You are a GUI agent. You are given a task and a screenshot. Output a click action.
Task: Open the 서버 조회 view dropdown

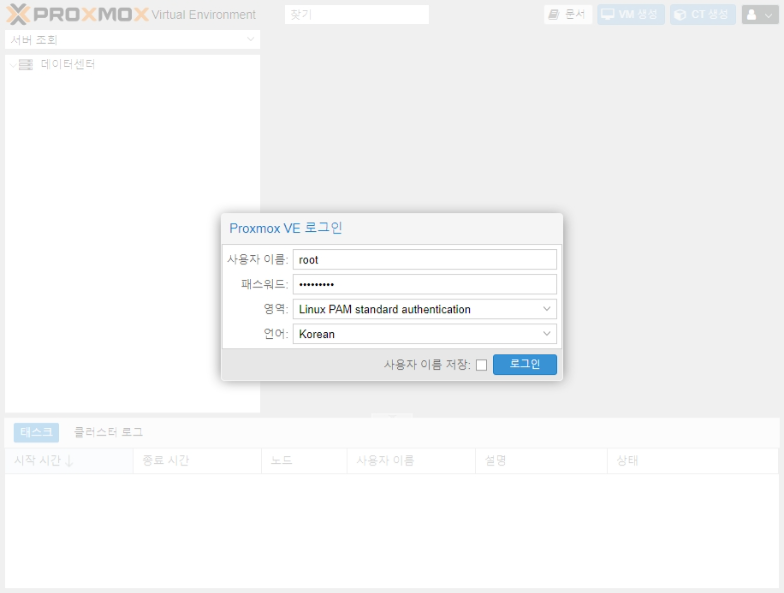[132, 40]
